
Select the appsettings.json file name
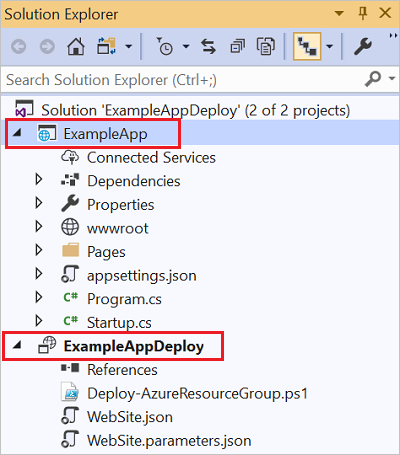coord(142,276)
